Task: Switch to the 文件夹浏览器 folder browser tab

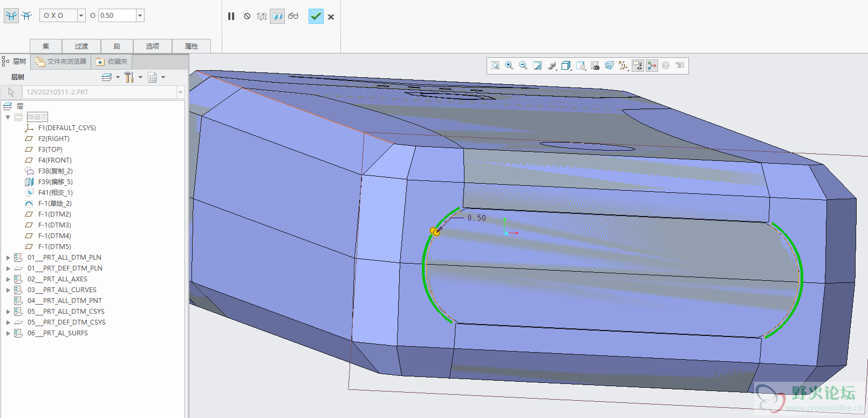Action: click(61, 62)
